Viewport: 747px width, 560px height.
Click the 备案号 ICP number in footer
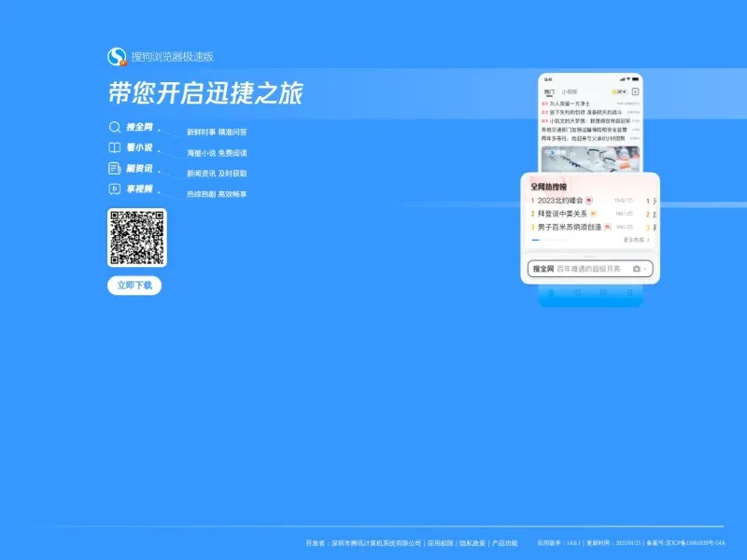pyautogui.click(x=686, y=543)
